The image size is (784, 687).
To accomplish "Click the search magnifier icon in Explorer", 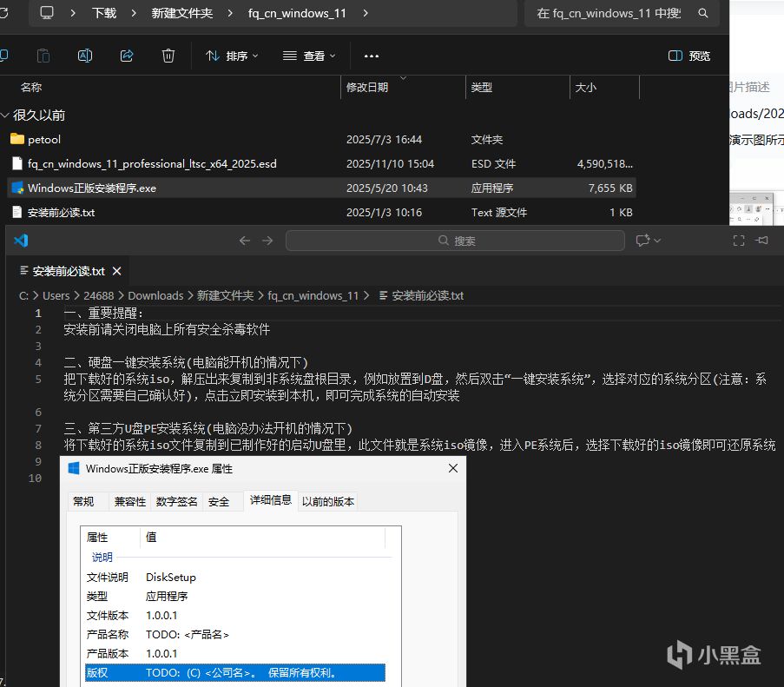I will (703, 13).
